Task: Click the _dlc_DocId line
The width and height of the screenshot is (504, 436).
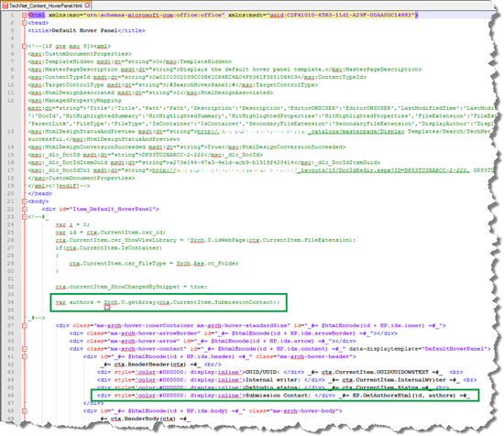Action: 146,155
